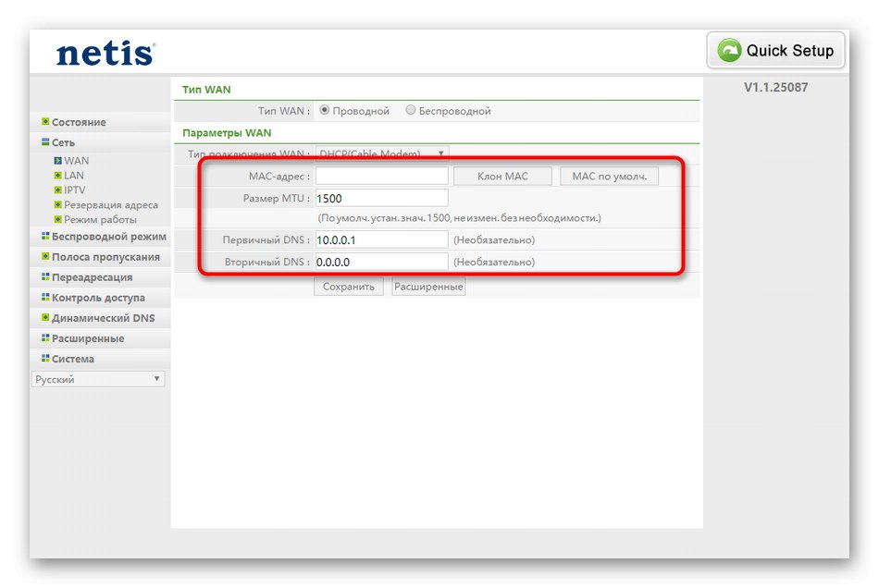This screenshot has width=879, height=588.
Task: Click the icon beside Полоса пропускания
Action: [45, 256]
